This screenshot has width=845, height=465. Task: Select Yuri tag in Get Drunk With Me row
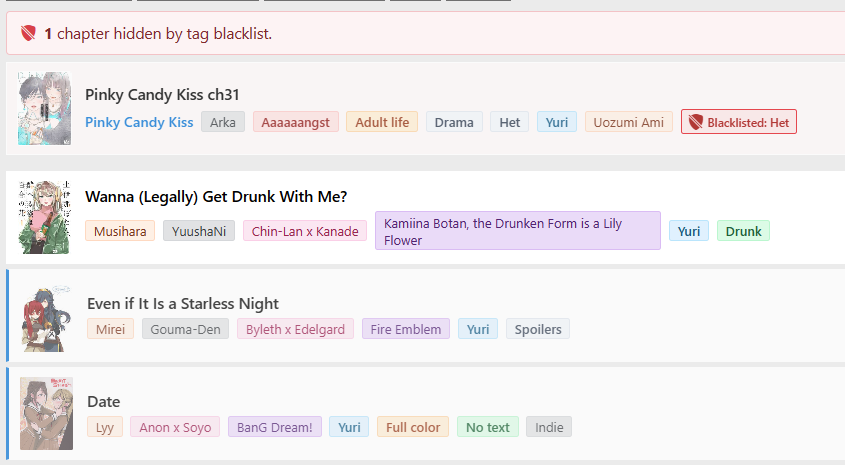point(689,231)
